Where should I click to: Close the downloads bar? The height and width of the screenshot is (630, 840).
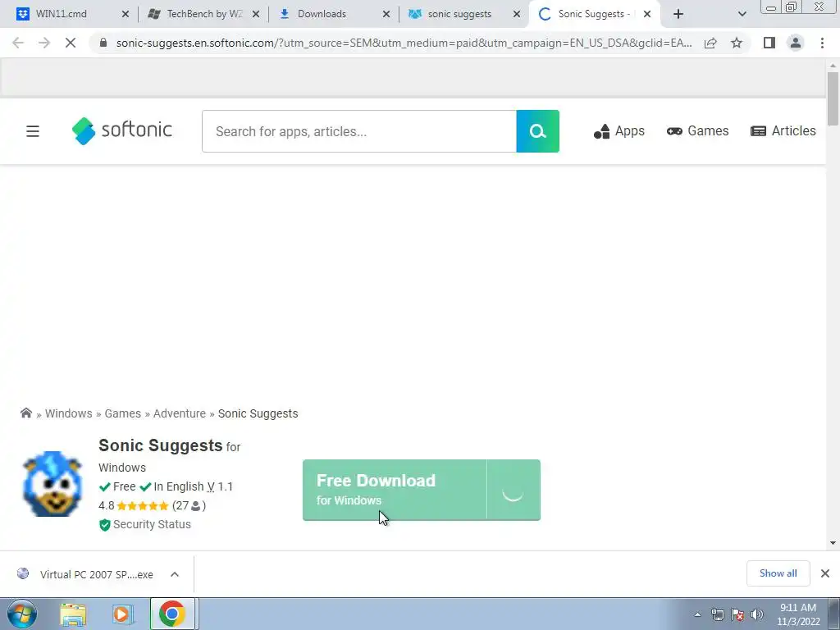[x=825, y=573]
